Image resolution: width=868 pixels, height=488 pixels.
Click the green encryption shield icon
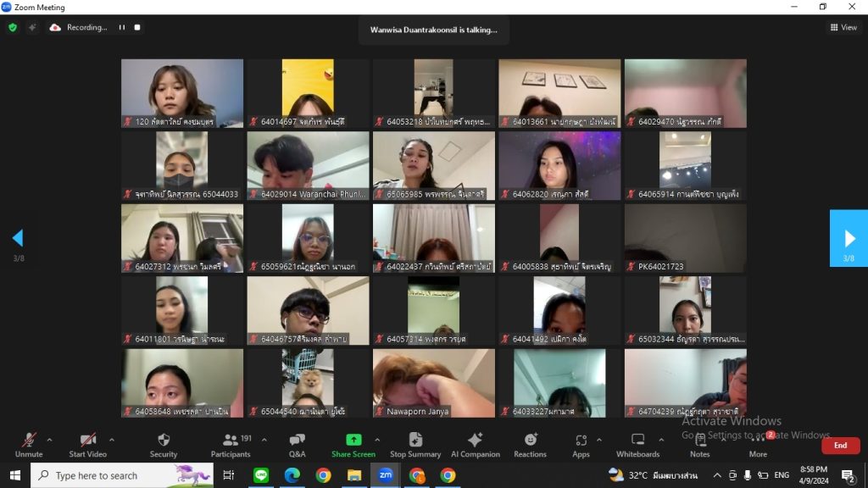coord(13,27)
